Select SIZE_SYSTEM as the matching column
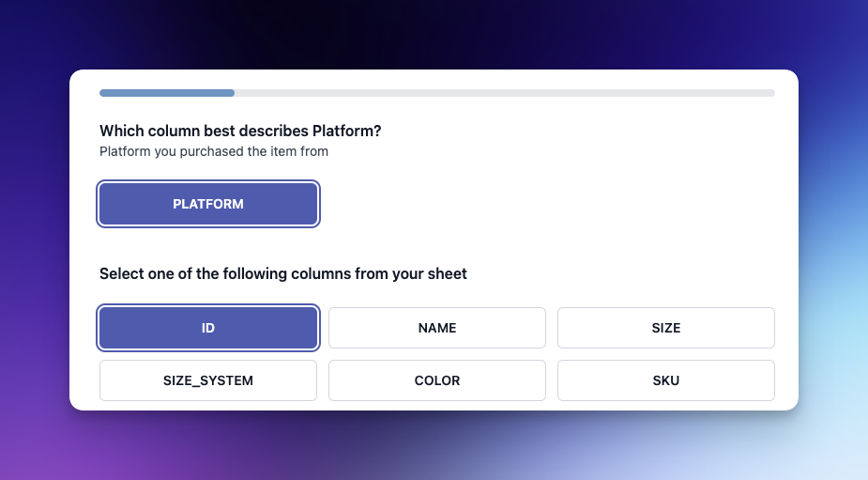The image size is (868, 480). [208, 380]
